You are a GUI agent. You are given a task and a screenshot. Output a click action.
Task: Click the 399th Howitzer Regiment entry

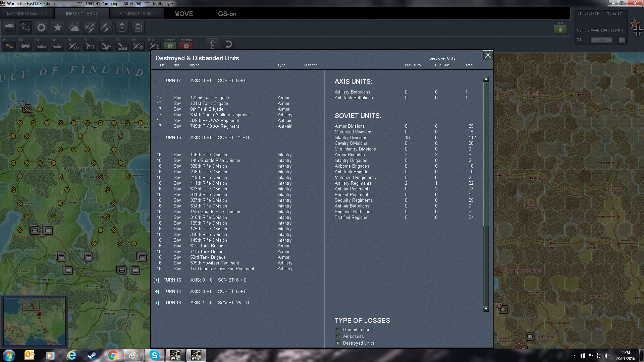[x=215, y=263]
